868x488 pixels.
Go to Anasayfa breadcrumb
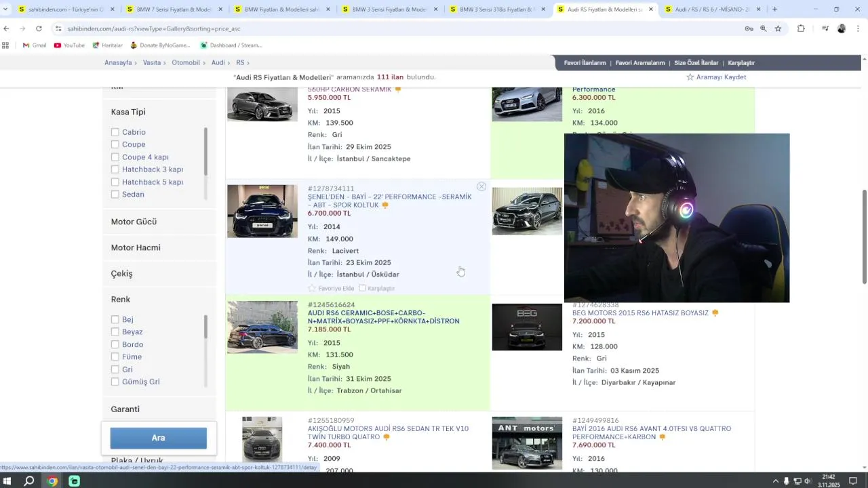[x=118, y=62]
